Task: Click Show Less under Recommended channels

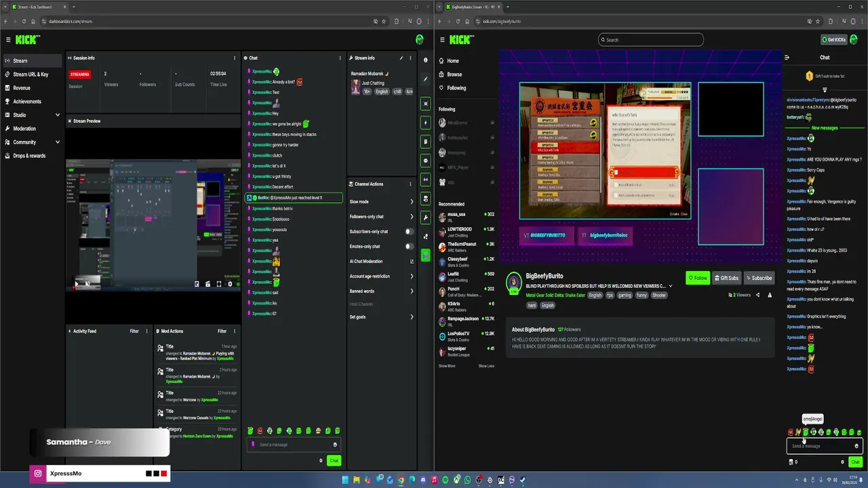Action: (486, 366)
